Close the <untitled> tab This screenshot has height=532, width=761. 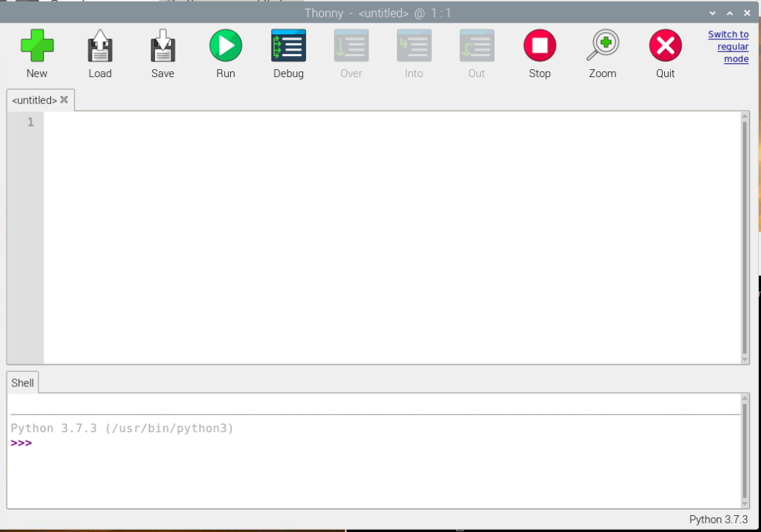[x=64, y=100]
